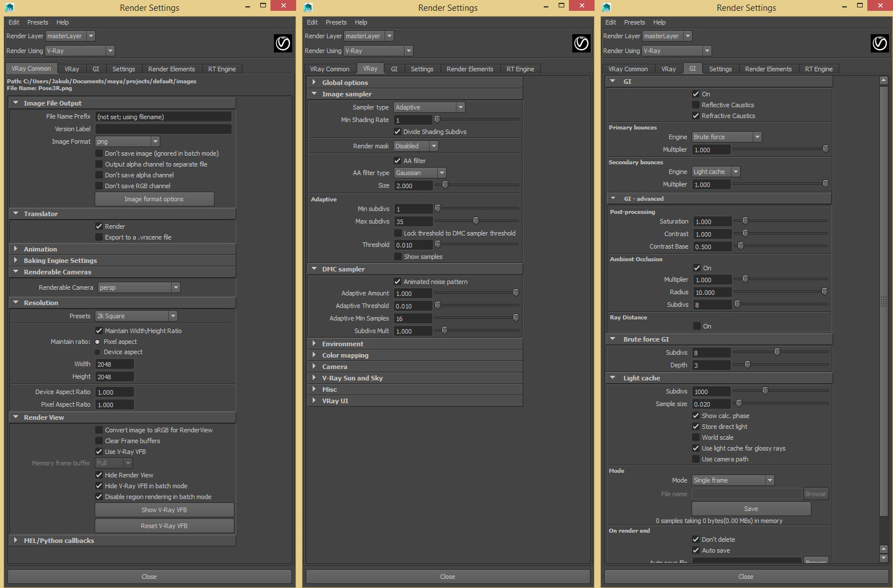The width and height of the screenshot is (893, 588).
Task: Adjust Light cache Subdivs slider
Action: (x=765, y=391)
